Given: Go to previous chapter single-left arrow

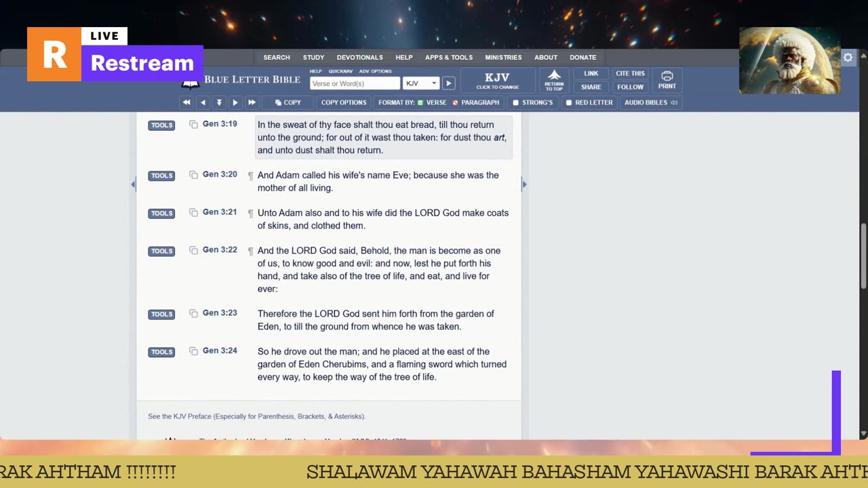Looking at the screenshot, I should pyautogui.click(x=203, y=102).
